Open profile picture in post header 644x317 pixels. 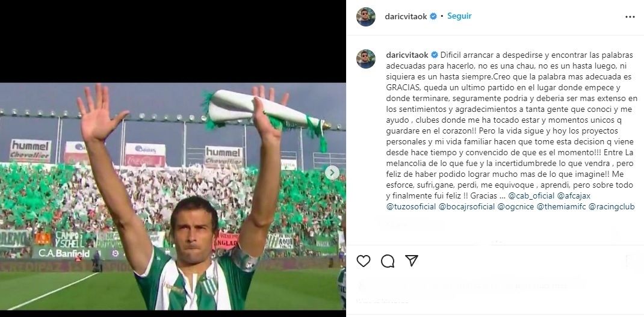(365, 17)
